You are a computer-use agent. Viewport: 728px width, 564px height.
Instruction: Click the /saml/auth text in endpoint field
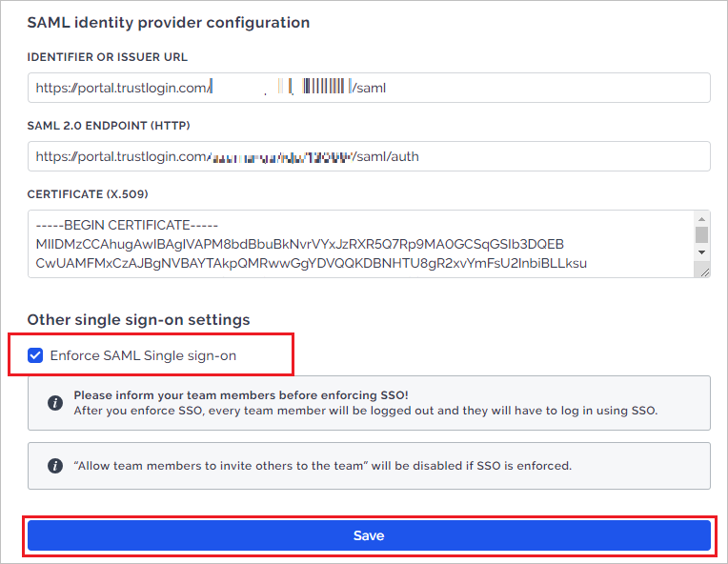click(385, 157)
